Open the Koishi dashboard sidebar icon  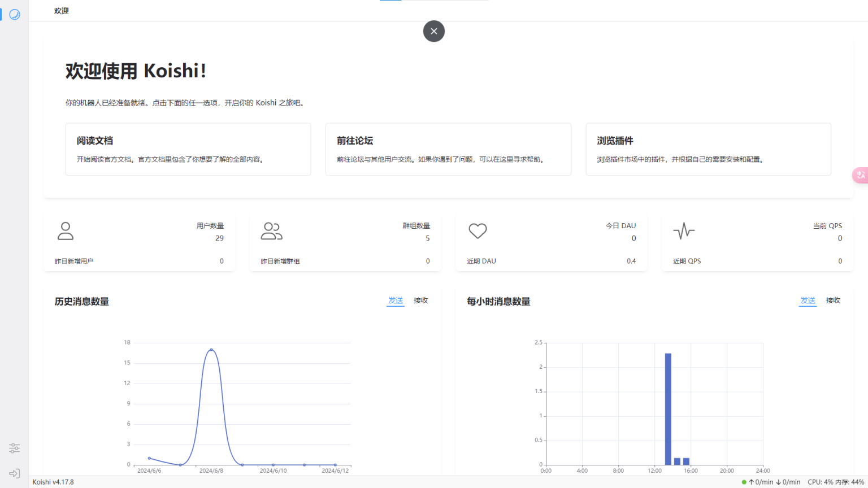(x=15, y=14)
